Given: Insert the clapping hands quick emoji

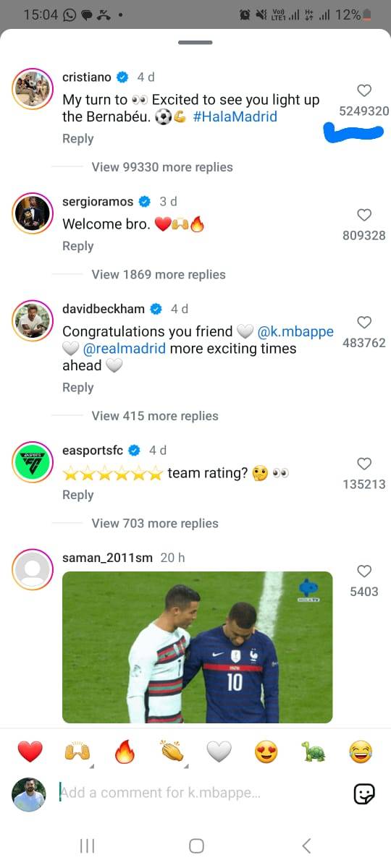Looking at the screenshot, I should (x=172, y=752).
